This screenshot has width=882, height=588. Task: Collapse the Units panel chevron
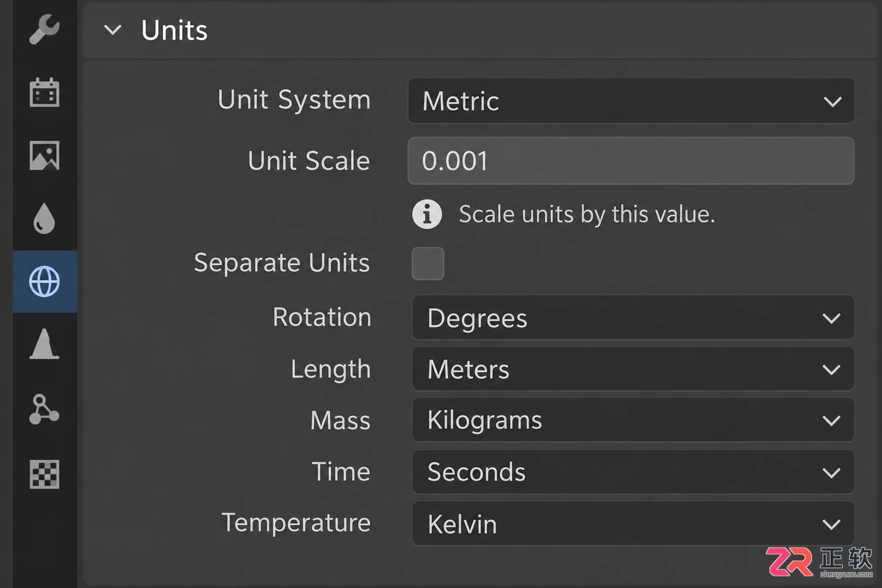tap(113, 29)
